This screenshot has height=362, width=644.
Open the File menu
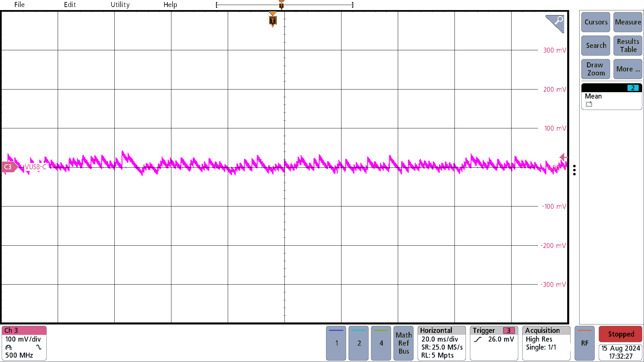(x=19, y=5)
